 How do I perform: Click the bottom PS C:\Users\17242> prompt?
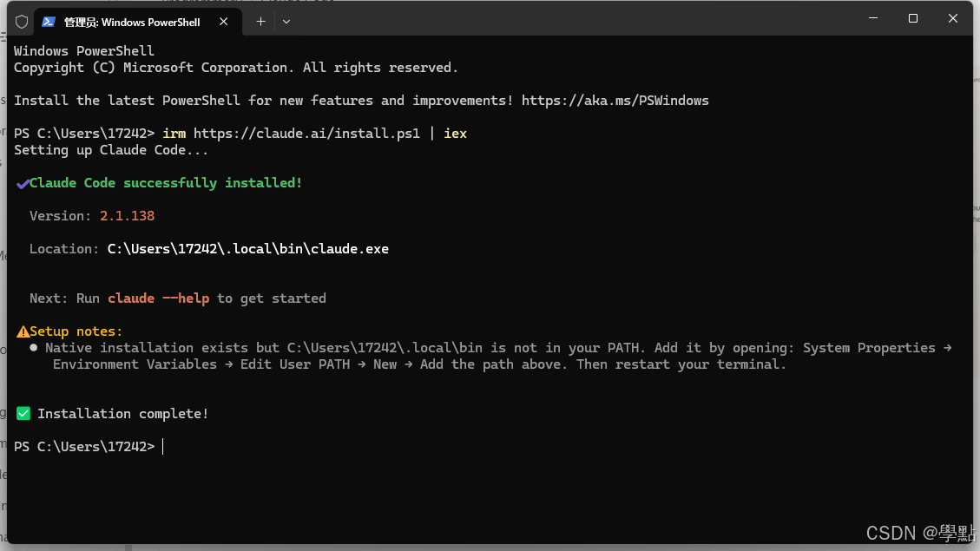(x=83, y=447)
